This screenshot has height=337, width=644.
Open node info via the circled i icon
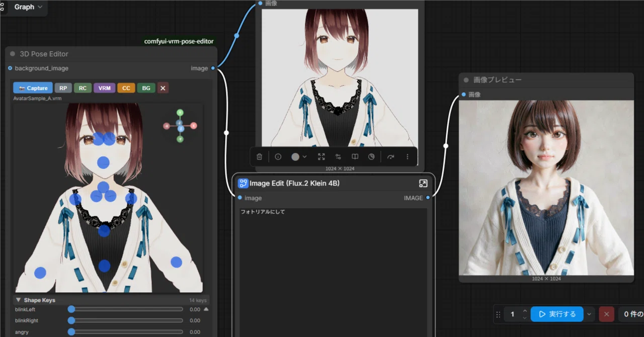click(278, 156)
